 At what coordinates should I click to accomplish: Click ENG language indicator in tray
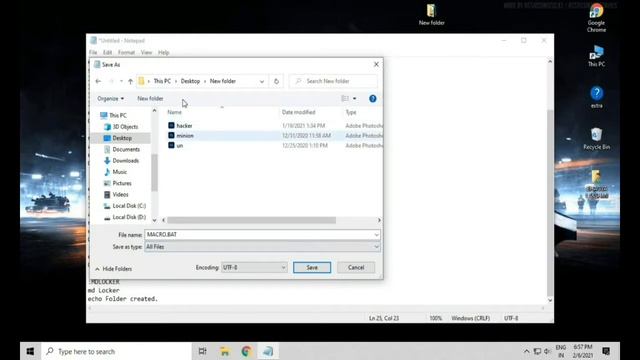[x=561, y=351]
